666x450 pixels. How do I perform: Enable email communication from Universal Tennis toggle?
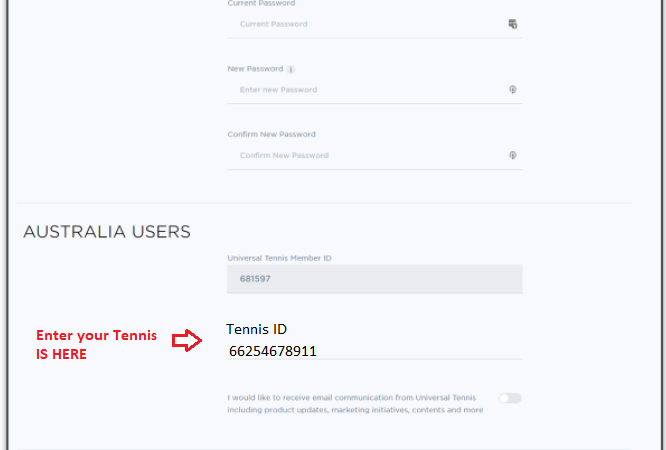[510, 398]
